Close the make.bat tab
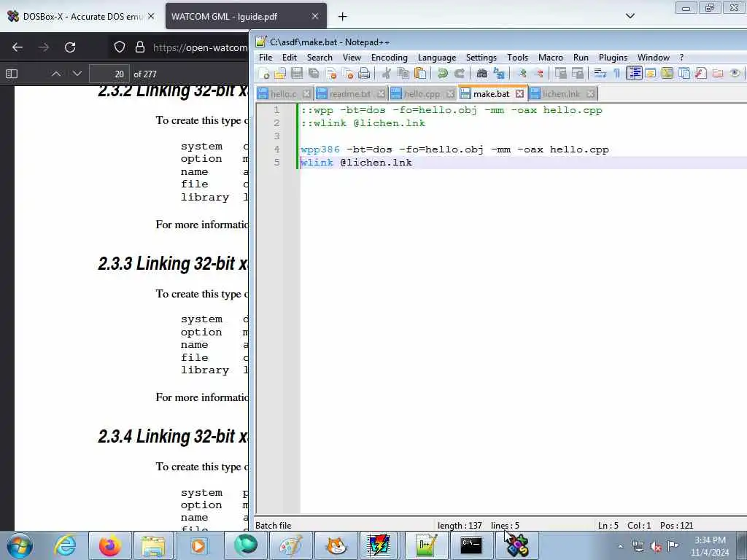Image resolution: width=747 pixels, height=560 pixels. click(x=519, y=94)
